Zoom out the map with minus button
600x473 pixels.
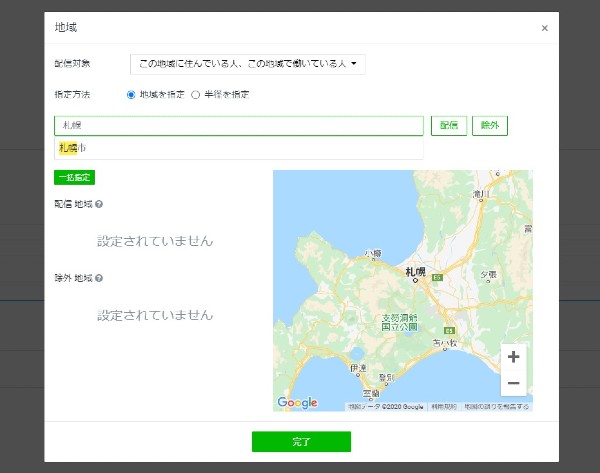point(513,383)
